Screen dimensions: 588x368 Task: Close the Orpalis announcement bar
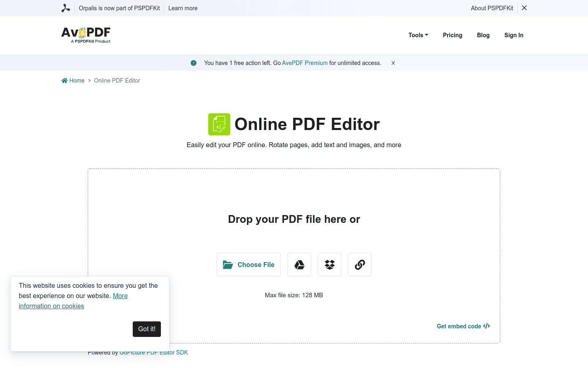pyautogui.click(x=524, y=8)
